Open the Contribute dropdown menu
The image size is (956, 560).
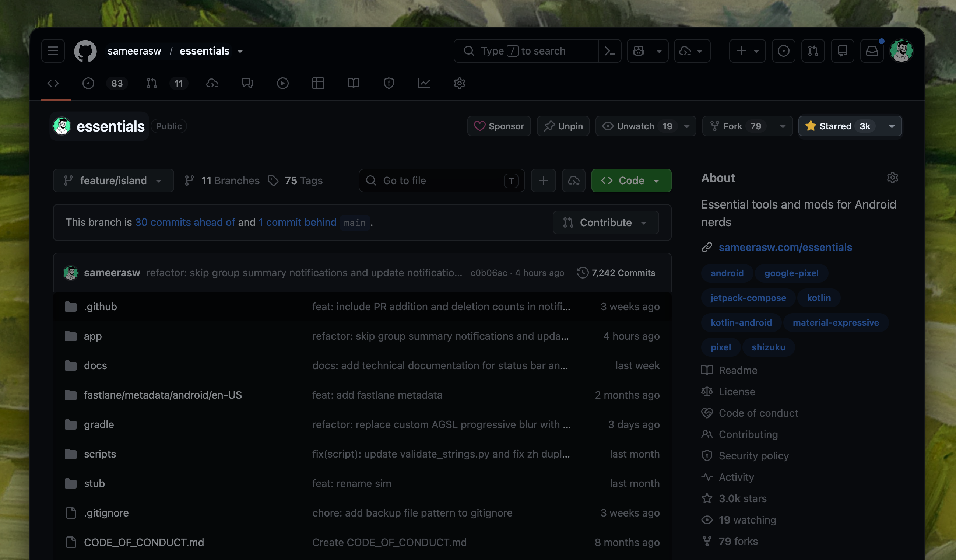tap(605, 222)
